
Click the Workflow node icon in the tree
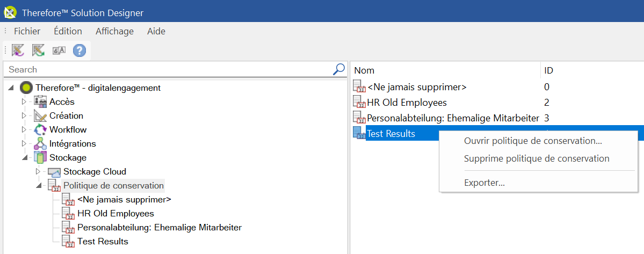click(x=40, y=129)
